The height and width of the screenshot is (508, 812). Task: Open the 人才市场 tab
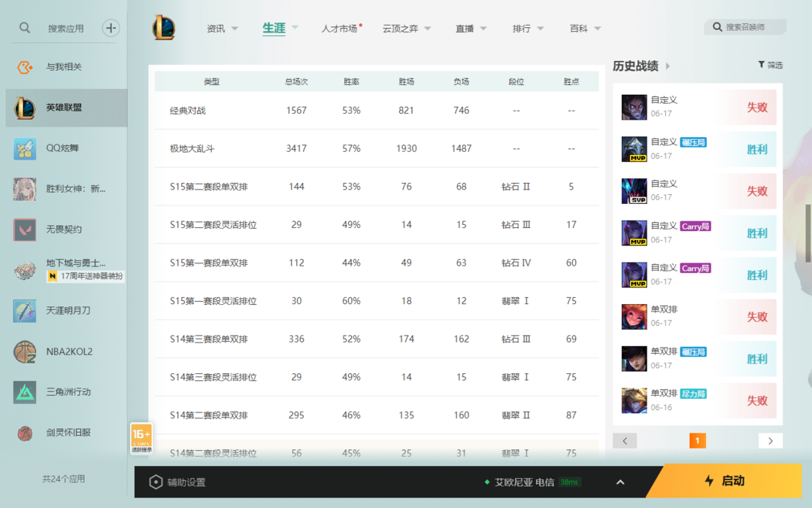click(x=339, y=29)
